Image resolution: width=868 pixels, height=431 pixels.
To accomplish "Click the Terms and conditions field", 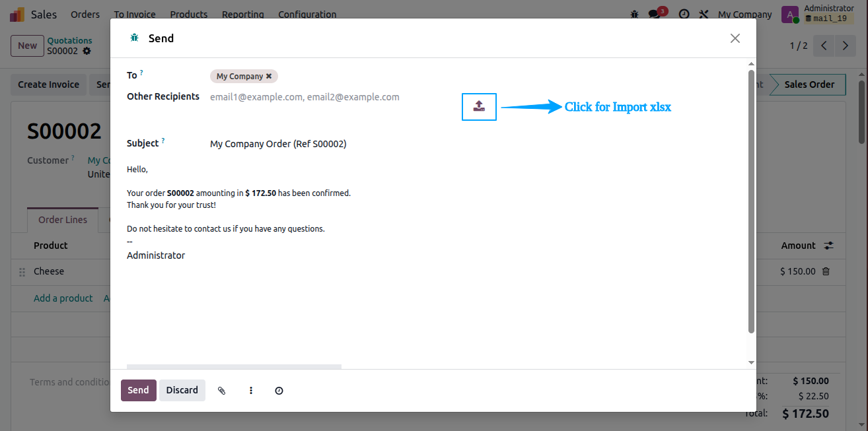I will coord(69,382).
